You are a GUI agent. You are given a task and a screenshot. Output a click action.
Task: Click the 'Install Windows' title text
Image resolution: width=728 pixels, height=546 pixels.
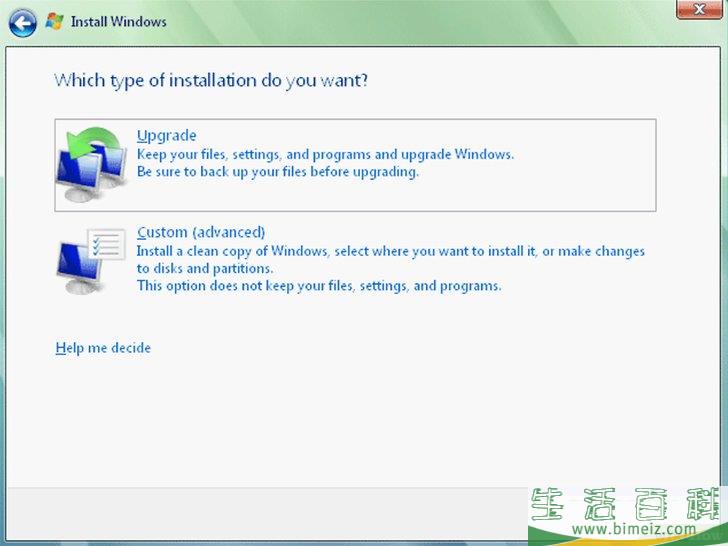[118, 21]
